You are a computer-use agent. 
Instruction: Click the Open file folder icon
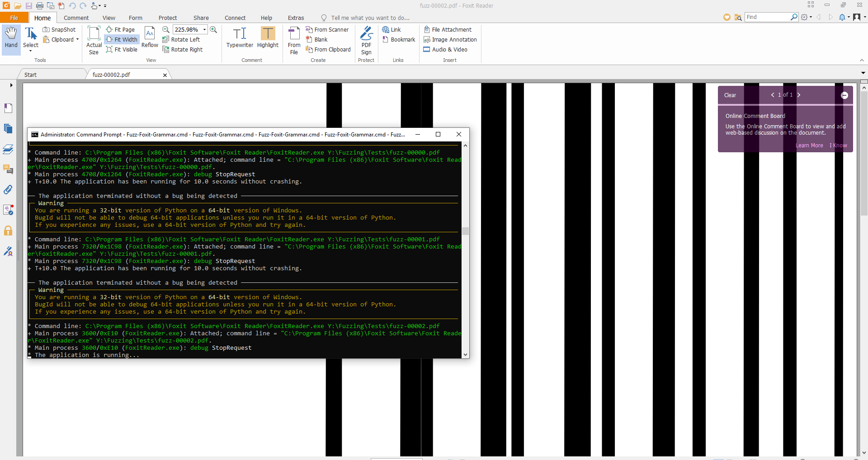pos(18,6)
